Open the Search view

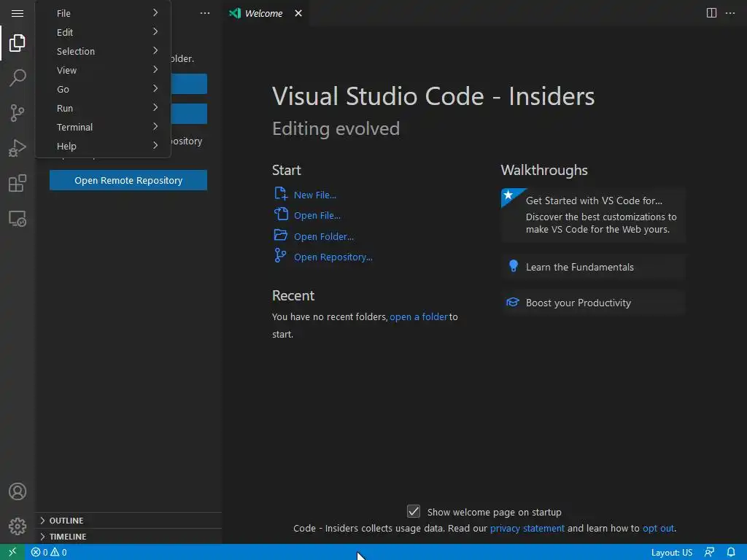[x=18, y=78]
